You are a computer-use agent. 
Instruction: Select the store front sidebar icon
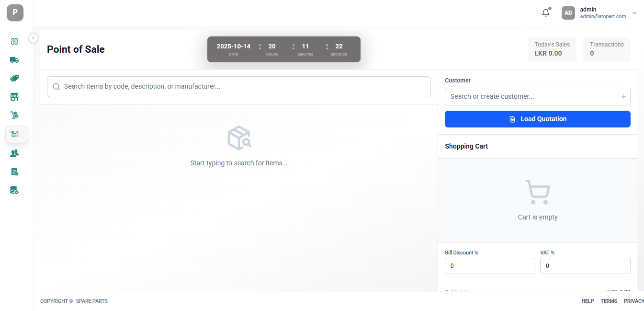14,97
